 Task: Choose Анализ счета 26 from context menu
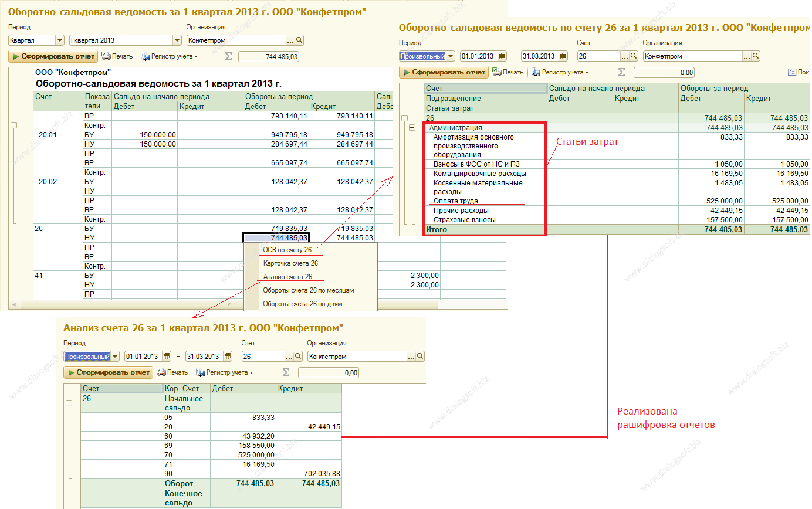click(287, 277)
